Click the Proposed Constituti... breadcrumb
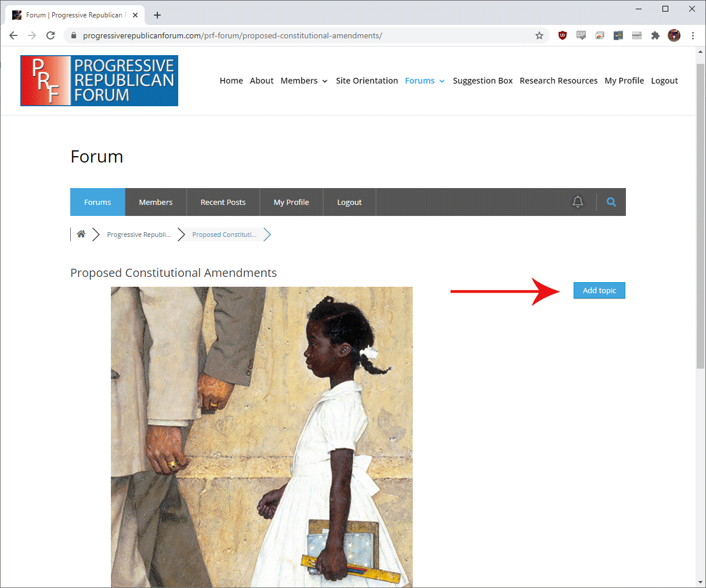Image resolution: width=706 pixels, height=588 pixels. tap(224, 235)
